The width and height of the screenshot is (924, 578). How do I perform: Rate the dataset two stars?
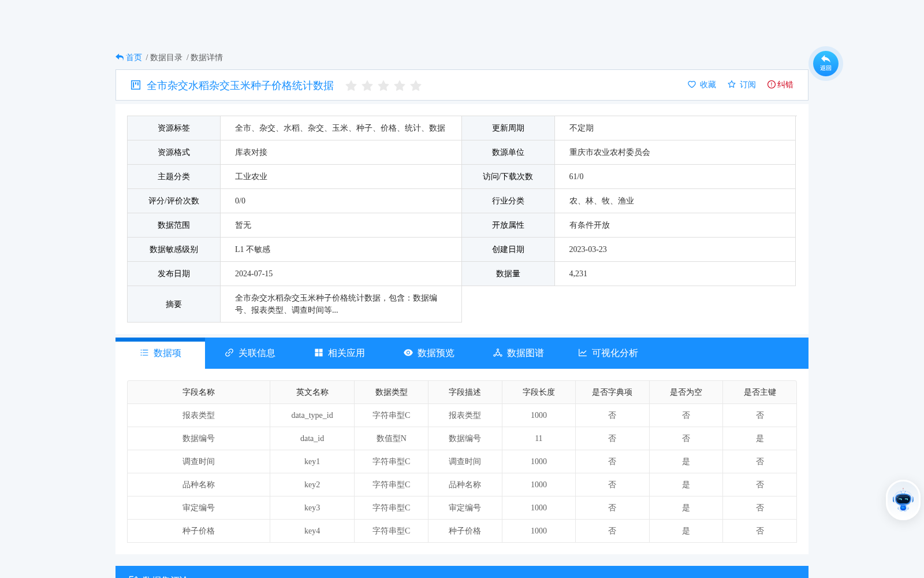(367, 86)
